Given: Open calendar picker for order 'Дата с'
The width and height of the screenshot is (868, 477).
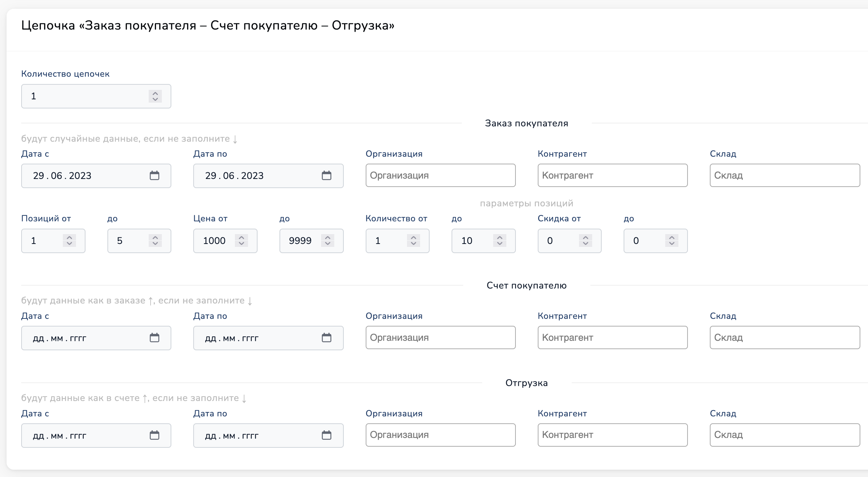Looking at the screenshot, I should click(x=155, y=176).
